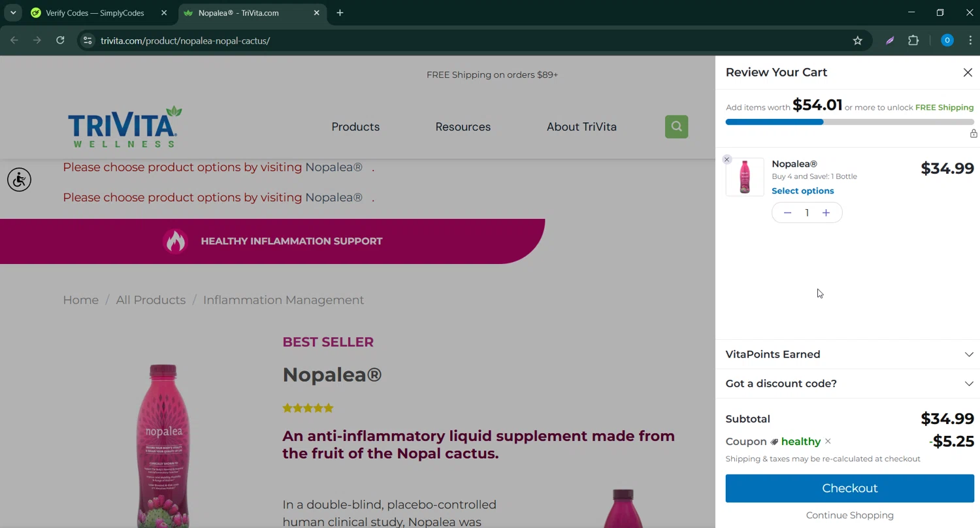The height and width of the screenshot is (528, 980).
Task: Remove the healthy coupon
Action: coord(828,441)
